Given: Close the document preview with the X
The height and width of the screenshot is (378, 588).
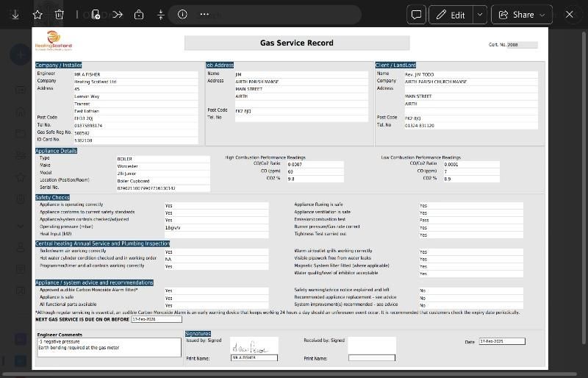Looking at the screenshot, I should pyautogui.click(x=570, y=15).
